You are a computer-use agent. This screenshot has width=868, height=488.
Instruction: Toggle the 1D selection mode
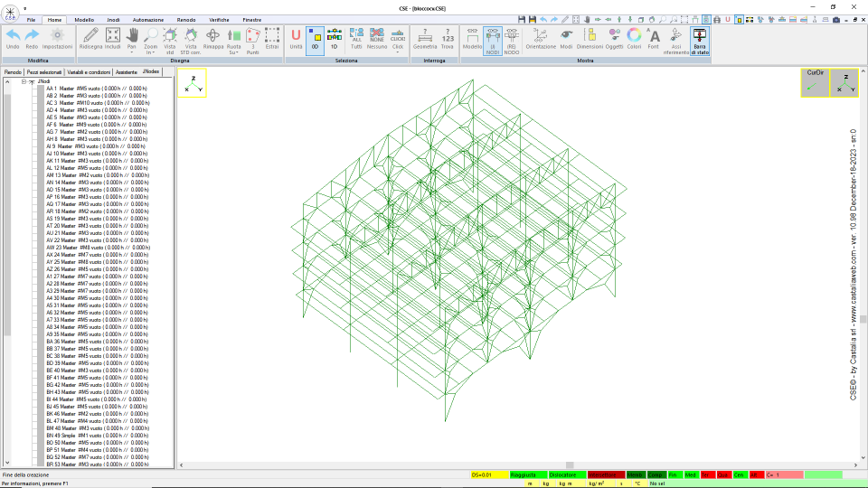335,41
